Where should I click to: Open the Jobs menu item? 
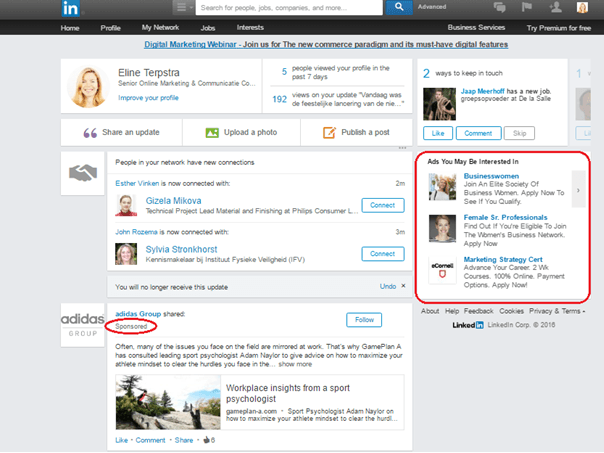pos(209,28)
